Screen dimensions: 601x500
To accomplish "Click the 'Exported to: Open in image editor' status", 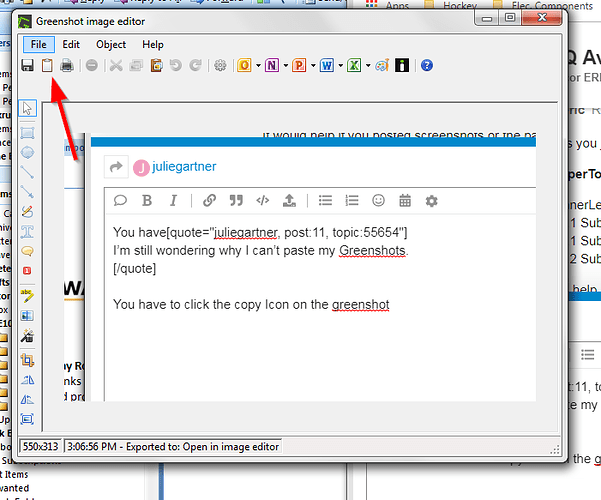I will (173, 447).
